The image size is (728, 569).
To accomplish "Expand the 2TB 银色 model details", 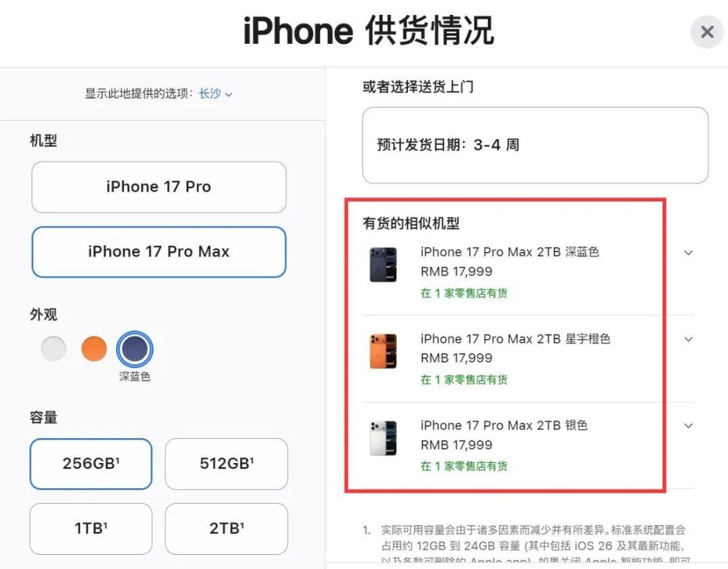I will 688,425.
